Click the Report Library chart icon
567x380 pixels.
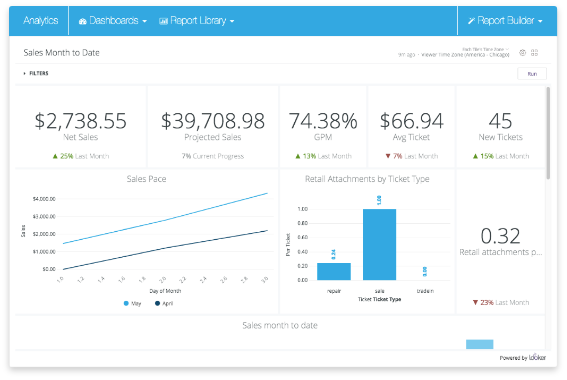coord(163,21)
